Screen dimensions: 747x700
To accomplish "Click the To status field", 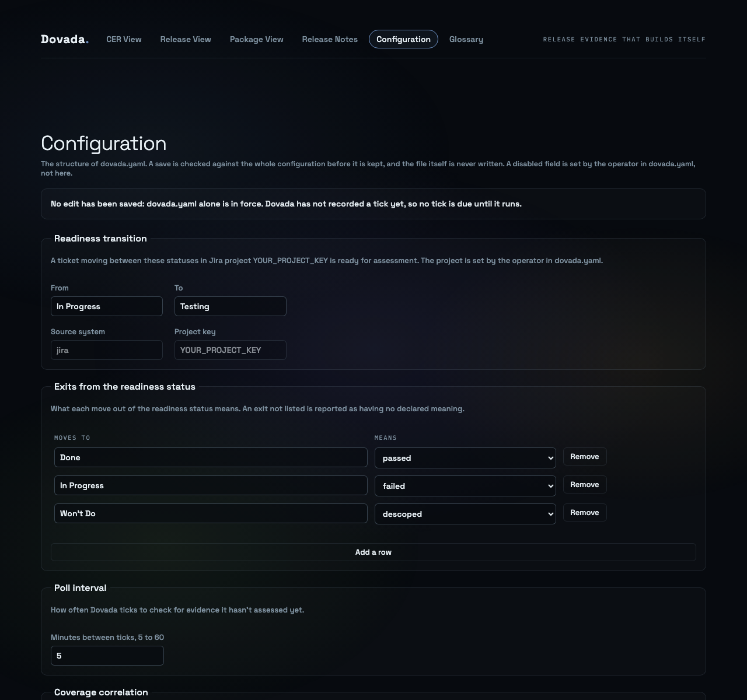I will (231, 306).
